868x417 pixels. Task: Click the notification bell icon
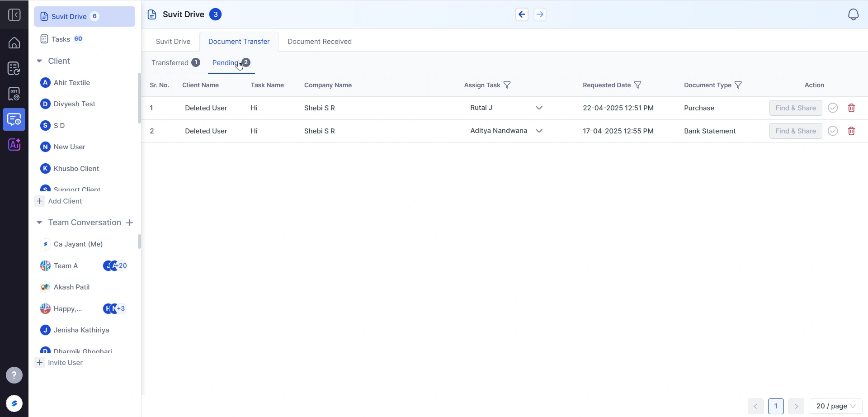point(853,14)
